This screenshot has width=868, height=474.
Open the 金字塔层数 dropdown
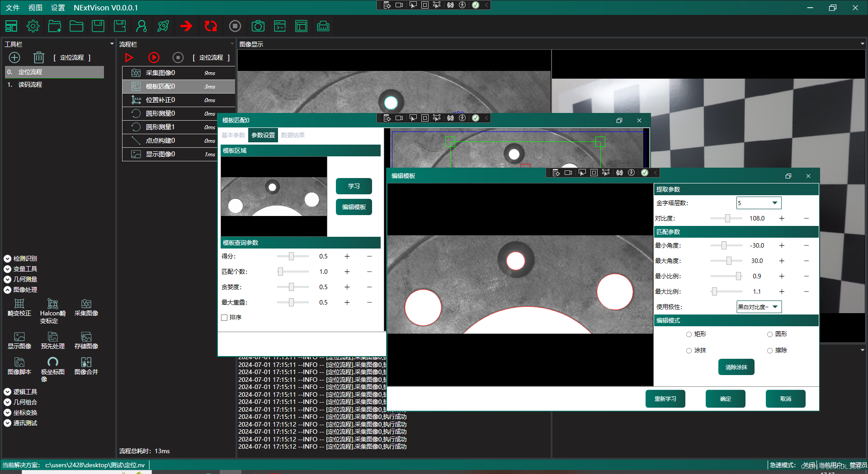click(x=759, y=203)
